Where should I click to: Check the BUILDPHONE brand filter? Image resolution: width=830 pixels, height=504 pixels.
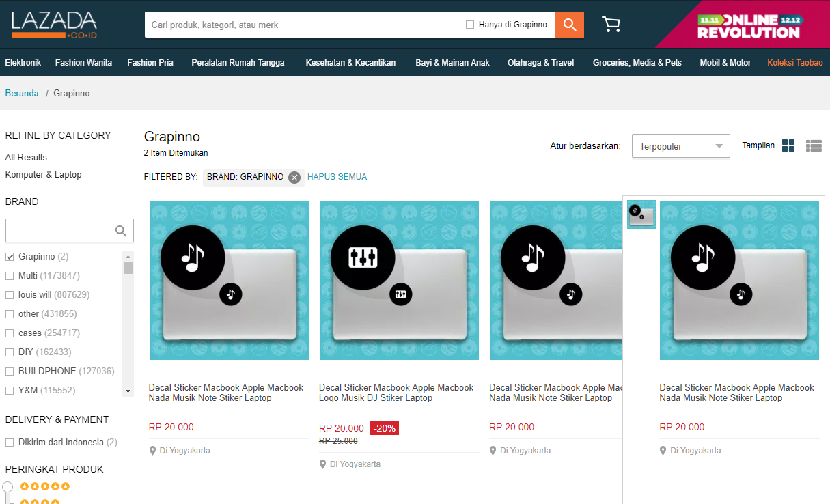(10, 372)
